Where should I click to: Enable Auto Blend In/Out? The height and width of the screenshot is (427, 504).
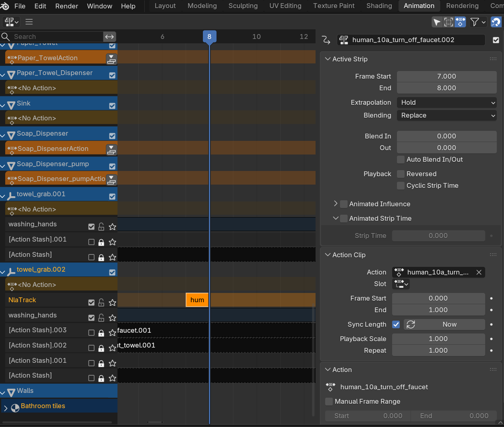pyautogui.click(x=401, y=159)
